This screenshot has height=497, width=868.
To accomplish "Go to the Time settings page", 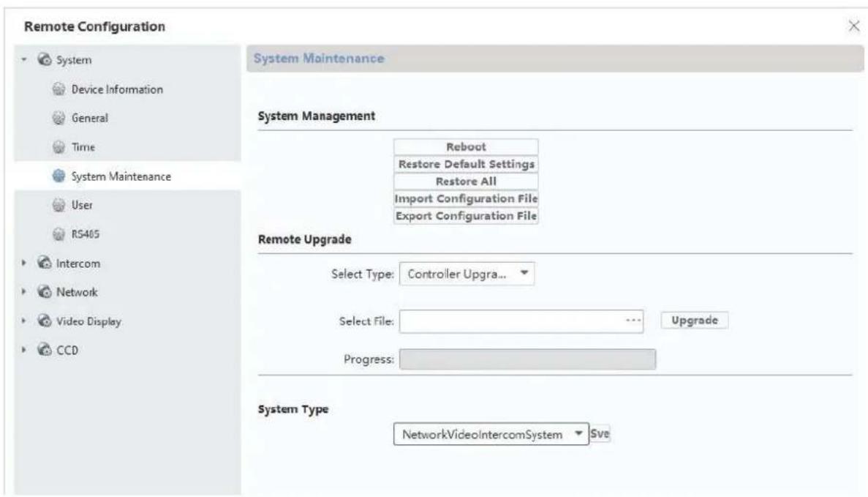I will tap(83, 147).
